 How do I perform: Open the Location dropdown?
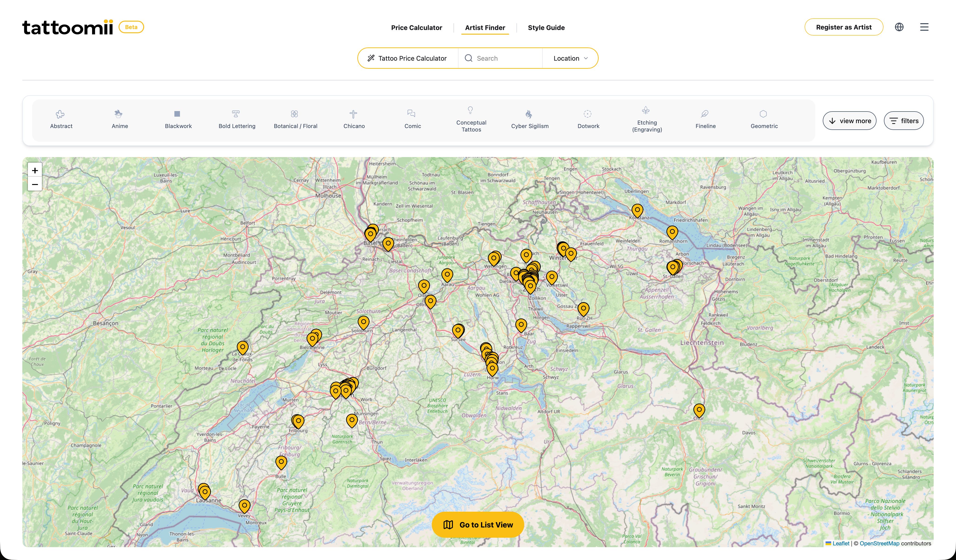pyautogui.click(x=570, y=58)
